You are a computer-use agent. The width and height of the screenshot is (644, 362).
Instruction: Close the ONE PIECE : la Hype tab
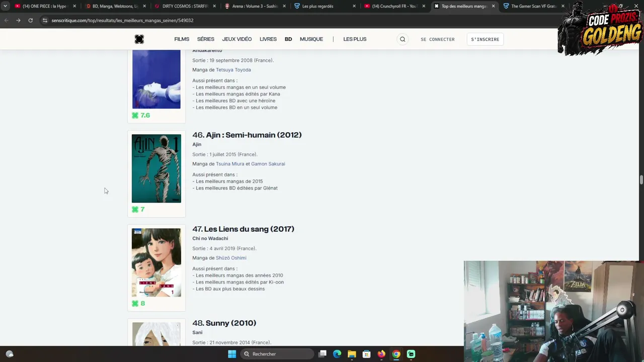(x=74, y=7)
